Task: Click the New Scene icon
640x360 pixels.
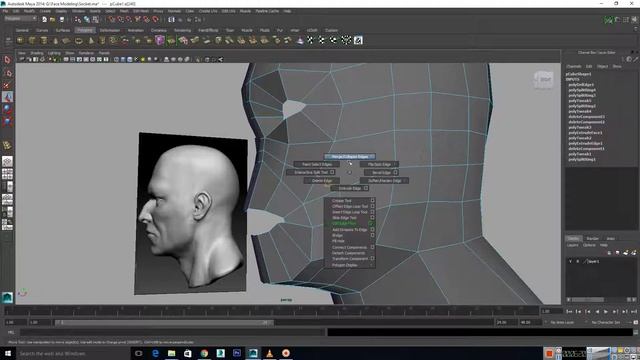Action: click(x=44, y=19)
